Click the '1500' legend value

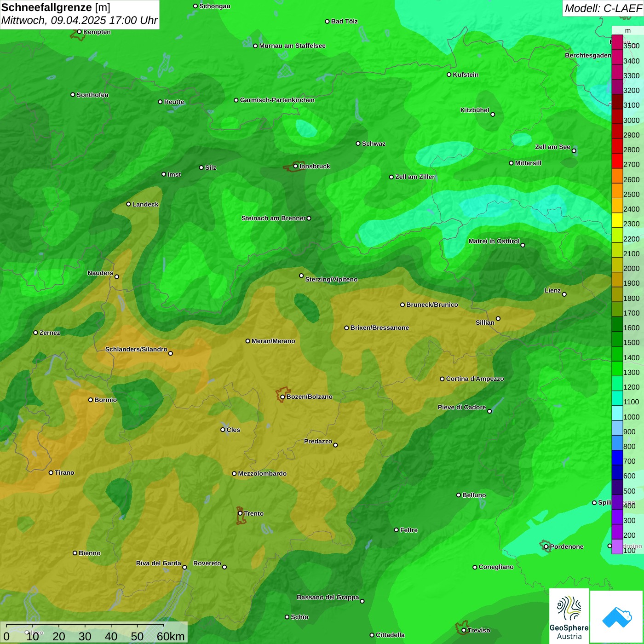pos(631,342)
